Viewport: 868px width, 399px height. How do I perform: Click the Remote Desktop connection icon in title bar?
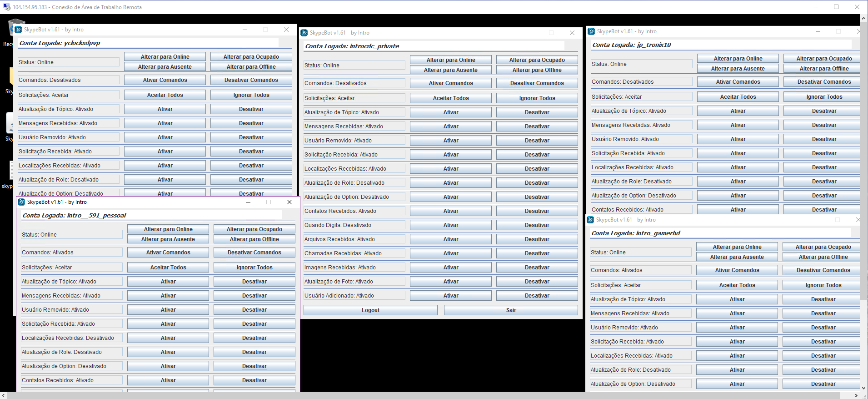6,7
